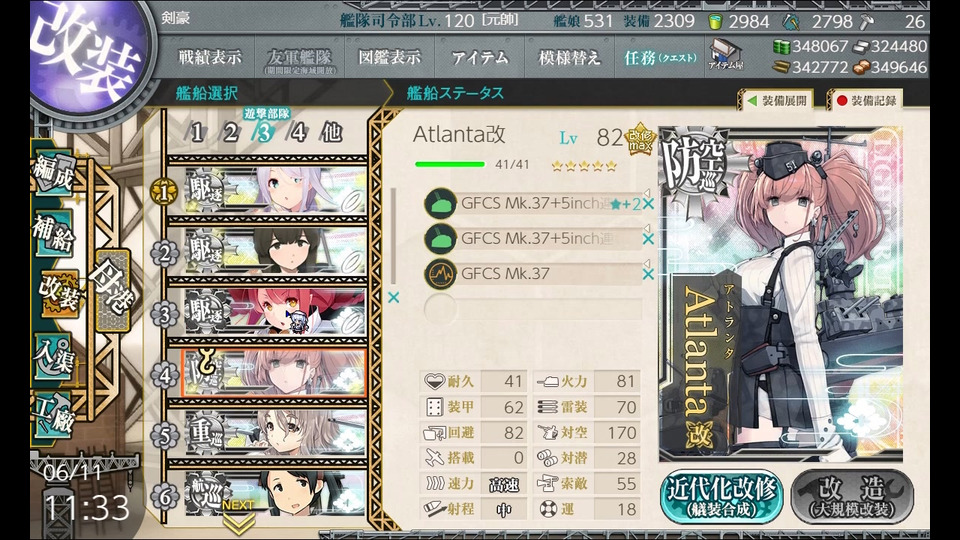Viewport: 960px width, 540px height.
Task: Select the heavy cruiser in slot 5
Action: click(x=275, y=433)
